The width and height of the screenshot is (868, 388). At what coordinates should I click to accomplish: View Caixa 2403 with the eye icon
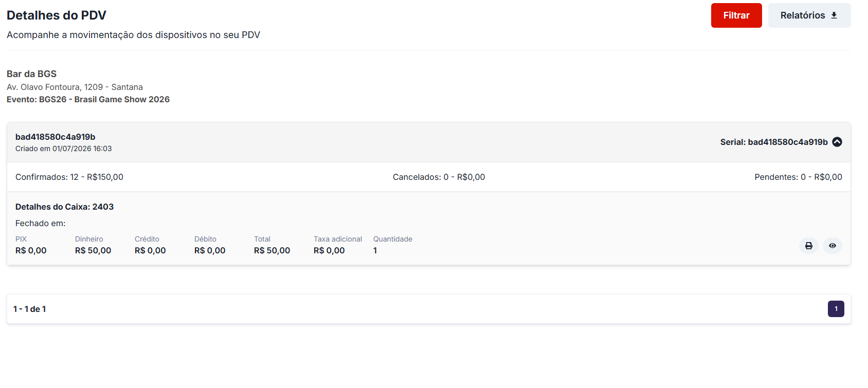[x=833, y=246]
